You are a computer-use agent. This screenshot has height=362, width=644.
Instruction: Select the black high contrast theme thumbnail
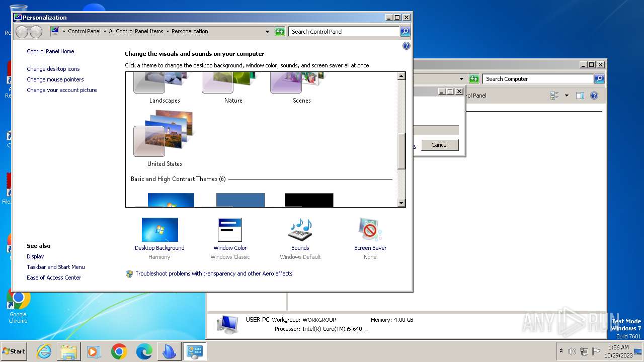309,200
